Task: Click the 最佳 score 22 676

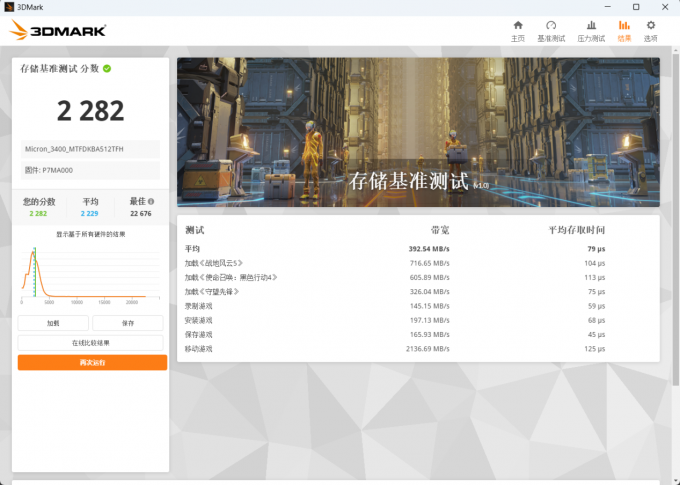Action: point(141,213)
